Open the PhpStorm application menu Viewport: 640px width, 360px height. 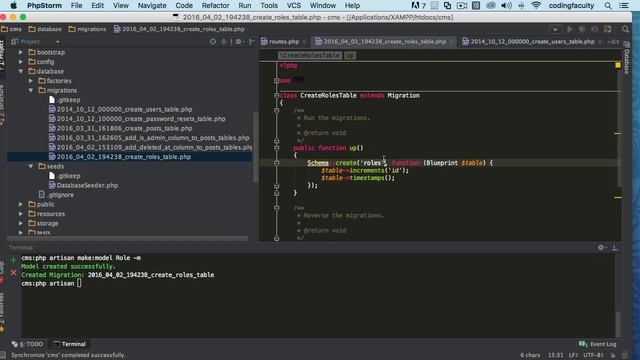click(x=44, y=5)
